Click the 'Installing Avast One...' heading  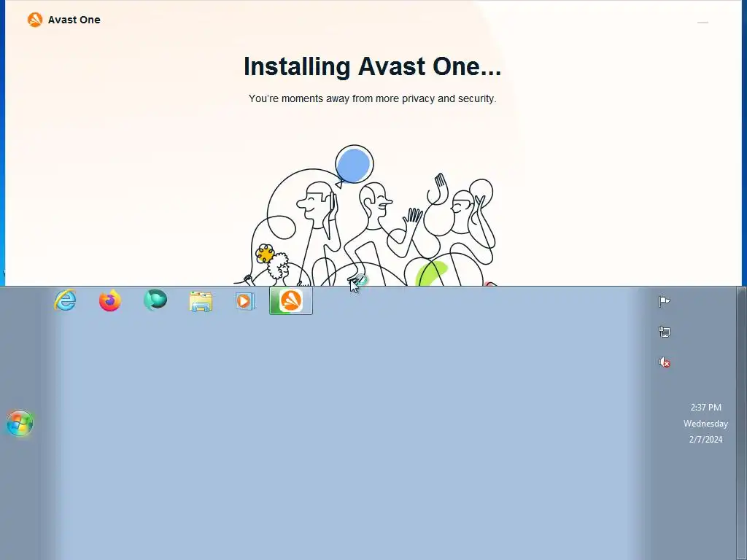tap(372, 66)
